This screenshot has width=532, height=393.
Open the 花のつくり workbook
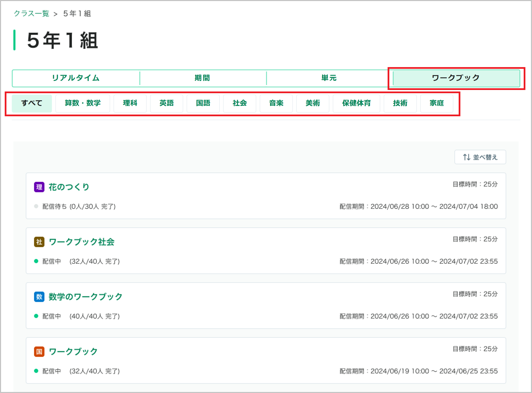tap(69, 187)
